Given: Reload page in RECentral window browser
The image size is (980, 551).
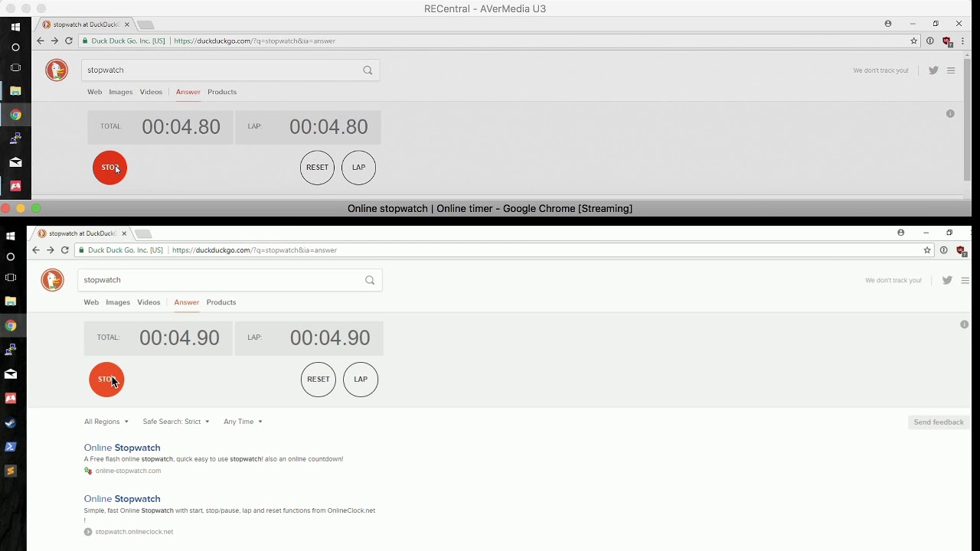Looking at the screenshot, I should (x=69, y=41).
